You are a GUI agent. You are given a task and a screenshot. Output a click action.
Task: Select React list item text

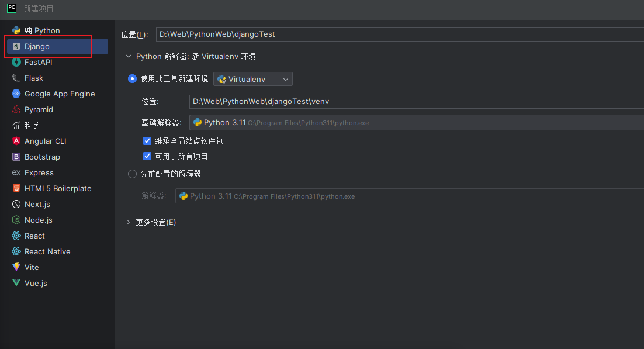coord(34,236)
